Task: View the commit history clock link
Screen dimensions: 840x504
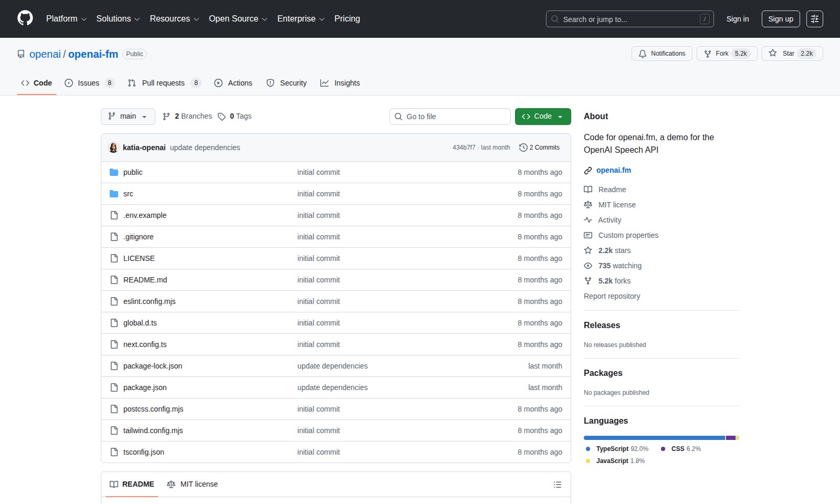Action: [x=539, y=148]
